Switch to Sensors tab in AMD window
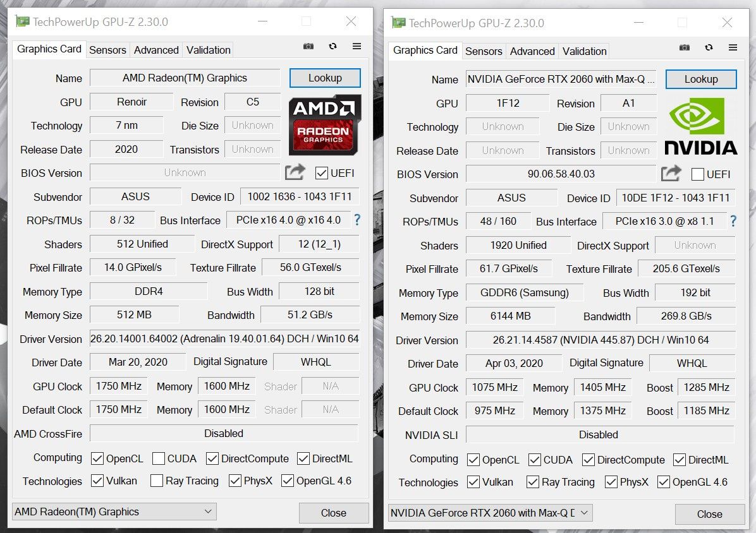The width and height of the screenshot is (756, 533). (x=107, y=50)
